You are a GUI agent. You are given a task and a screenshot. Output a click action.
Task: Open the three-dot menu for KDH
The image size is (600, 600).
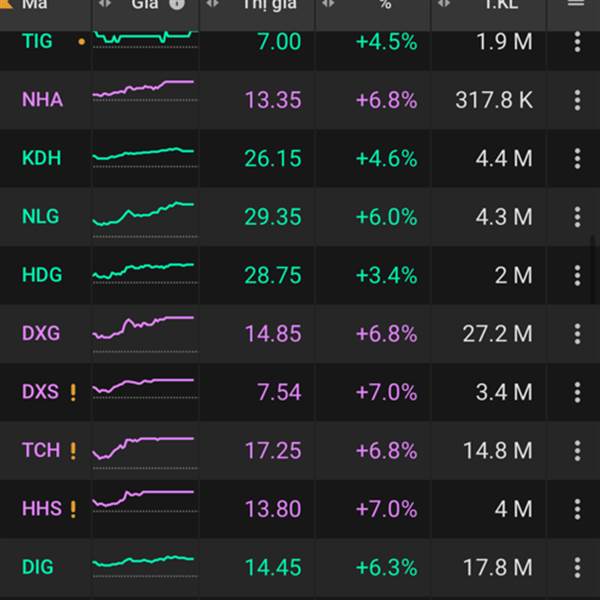(577, 158)
